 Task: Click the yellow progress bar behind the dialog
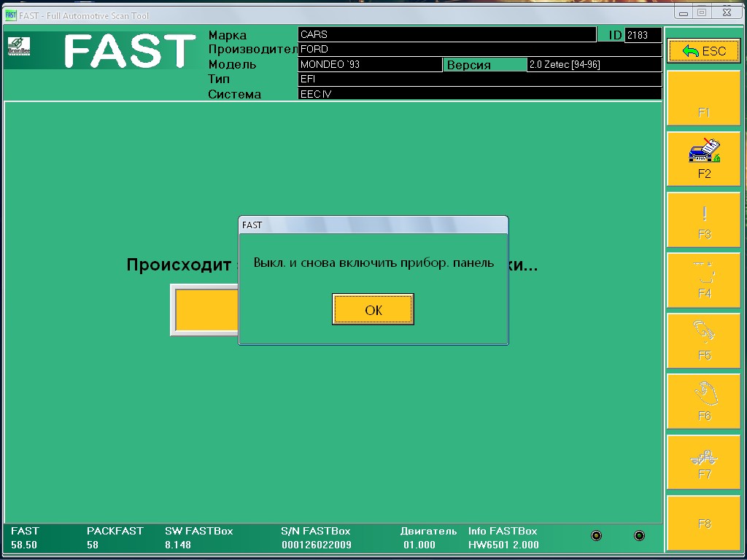tap(207, 310)
